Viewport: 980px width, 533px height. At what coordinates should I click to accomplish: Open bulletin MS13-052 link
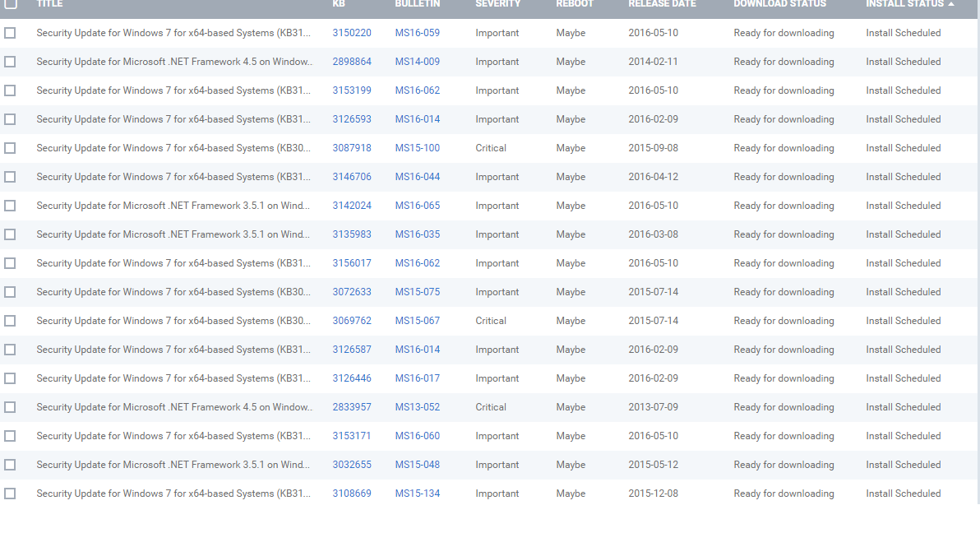click(x=418, y=407)
